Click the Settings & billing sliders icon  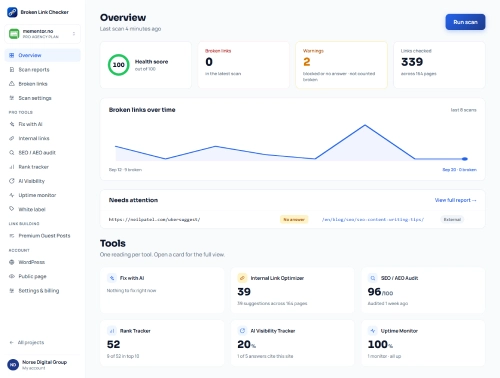pos(12,291)
